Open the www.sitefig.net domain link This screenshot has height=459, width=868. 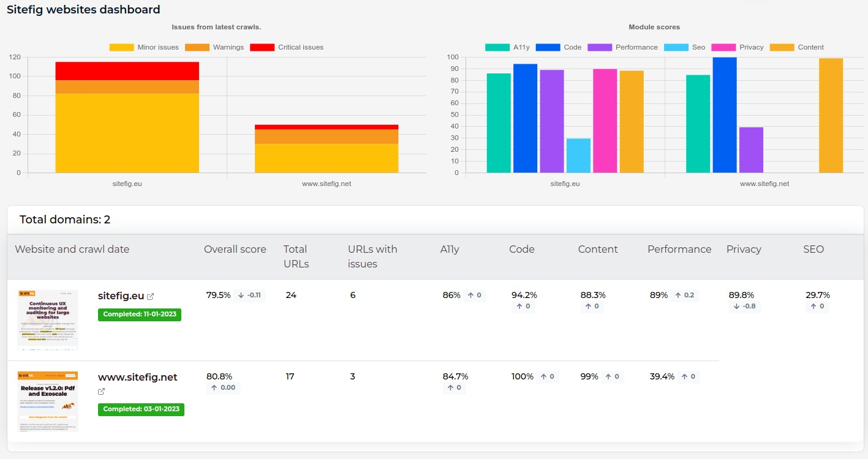pos(138,377)
